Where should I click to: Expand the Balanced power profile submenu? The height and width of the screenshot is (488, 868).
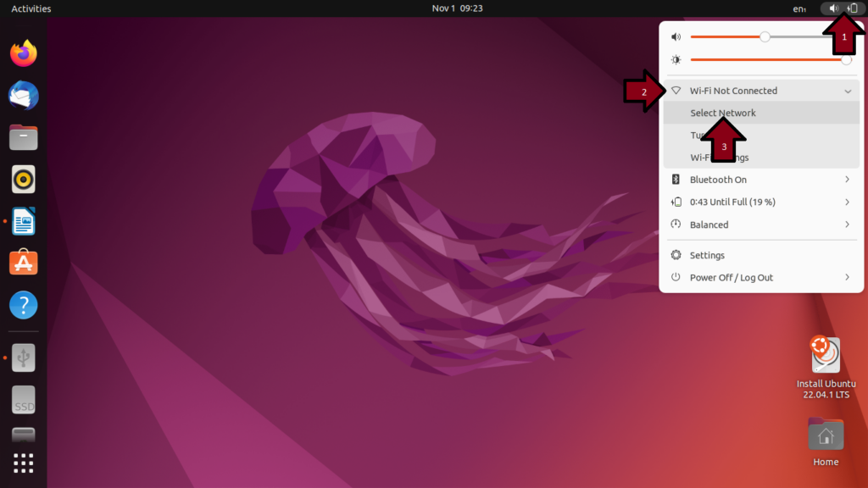pyautogui.click(x=847, y=224)
